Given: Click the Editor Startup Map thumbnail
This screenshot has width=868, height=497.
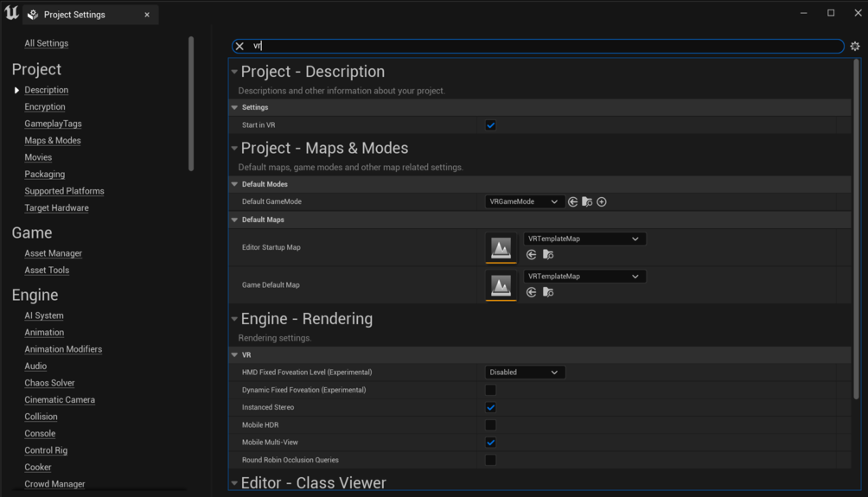Looking at the screenshot, I should 501,248.
